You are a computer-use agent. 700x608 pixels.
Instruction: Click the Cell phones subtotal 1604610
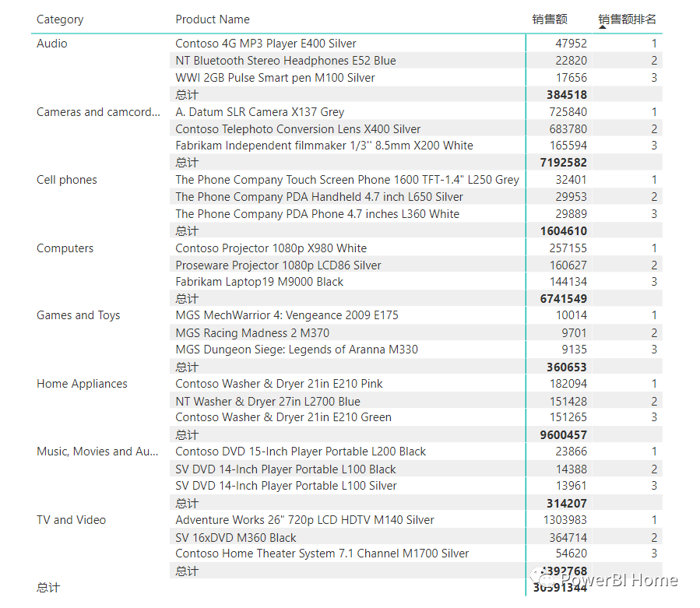[564, 231]
